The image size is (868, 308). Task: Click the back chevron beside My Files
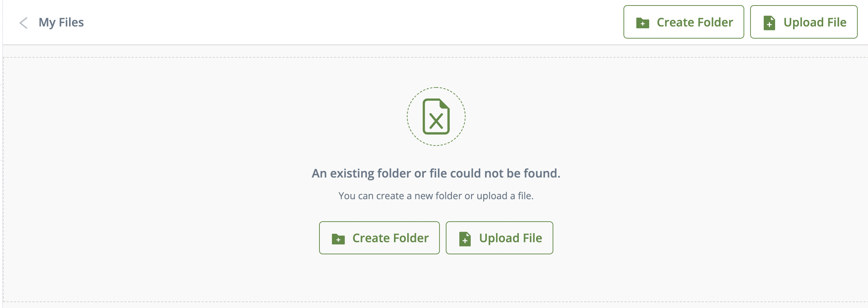(23, 23)
